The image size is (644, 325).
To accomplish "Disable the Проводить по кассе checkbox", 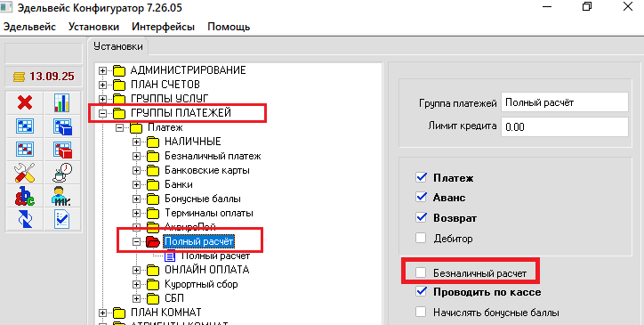I will 421,292.
